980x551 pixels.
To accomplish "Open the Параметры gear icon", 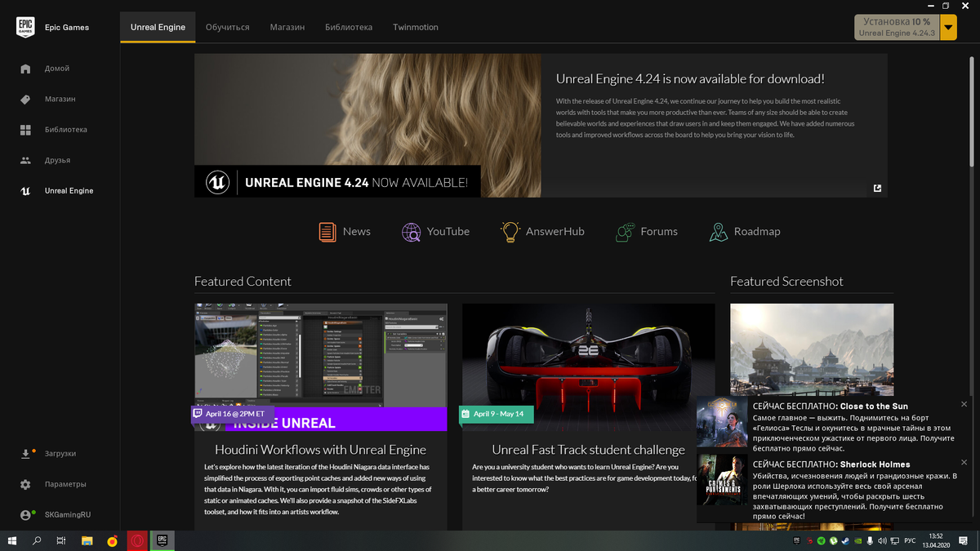I will 25,484.
